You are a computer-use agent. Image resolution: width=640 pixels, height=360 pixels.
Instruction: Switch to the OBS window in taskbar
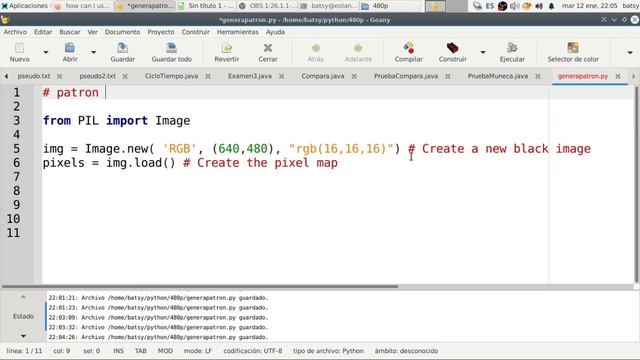point(267,6)
